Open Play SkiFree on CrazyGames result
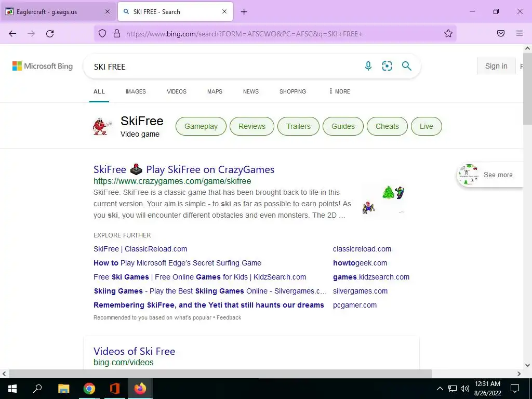The width and height of the screenshot is (532, 399). (184, 169)
